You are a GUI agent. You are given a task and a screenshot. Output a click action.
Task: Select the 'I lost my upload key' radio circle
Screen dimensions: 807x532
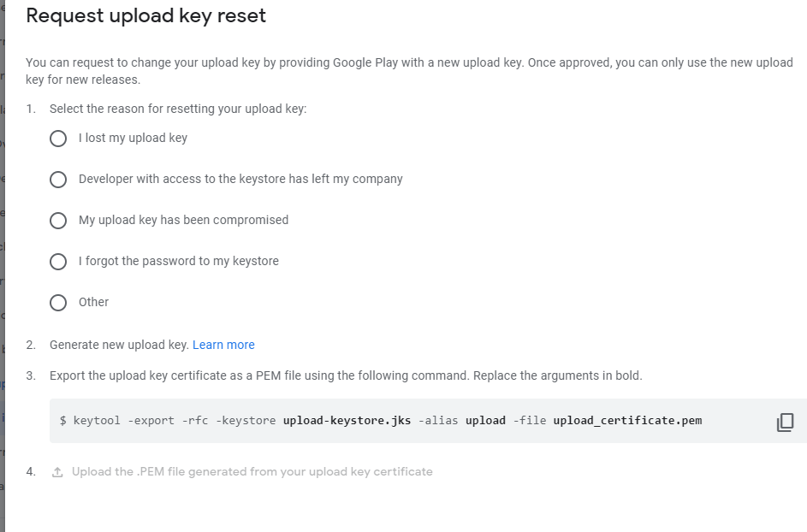[x=58, y=139]
